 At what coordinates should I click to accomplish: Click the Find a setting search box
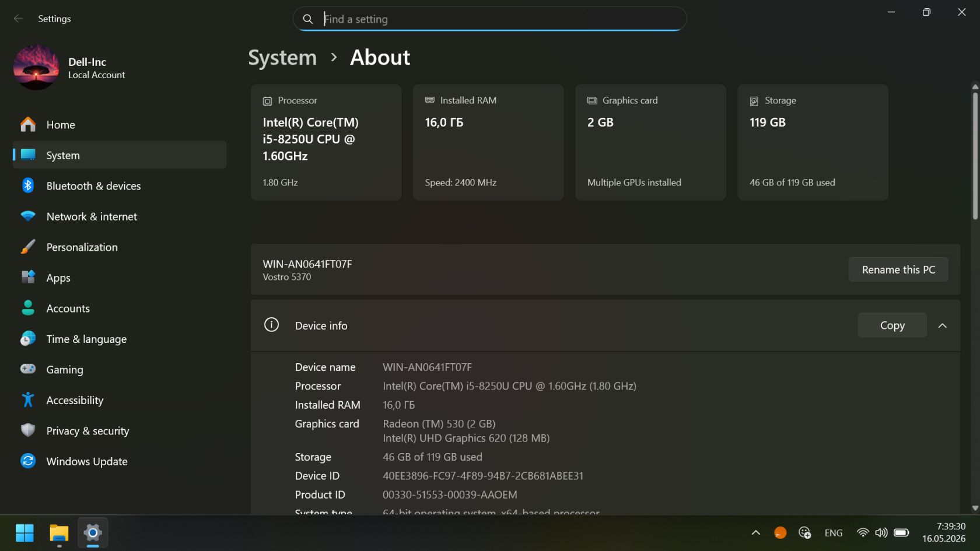coord(489,19)
